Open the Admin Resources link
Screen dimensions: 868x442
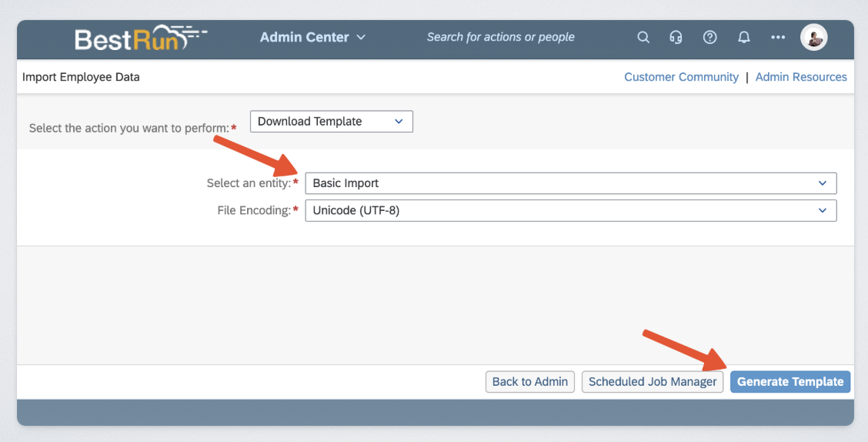tap(801, 77)
